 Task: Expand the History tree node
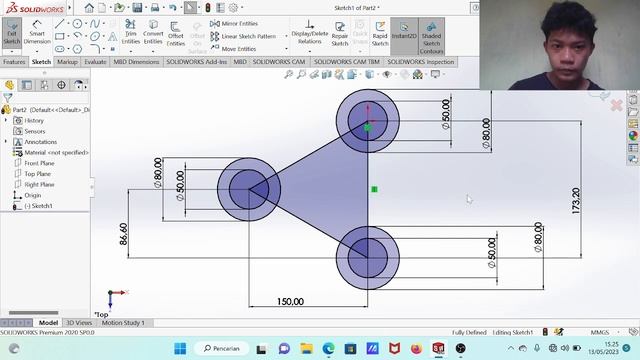6,120
